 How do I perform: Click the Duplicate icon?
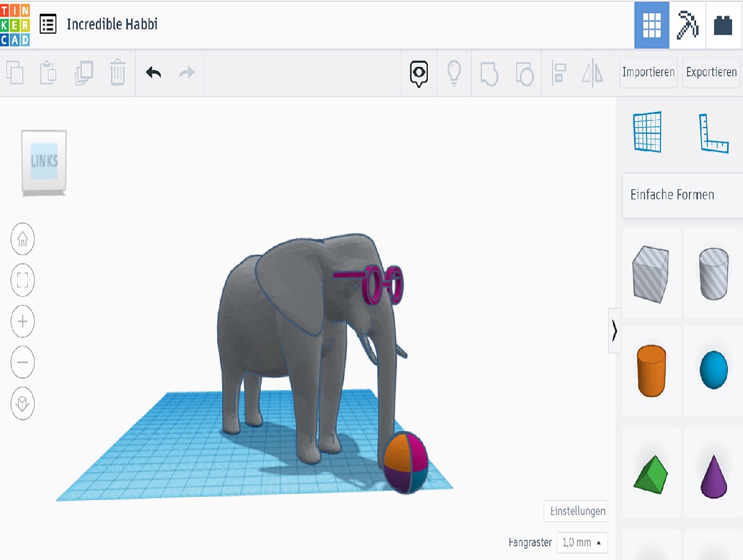(x=84, y=73)
